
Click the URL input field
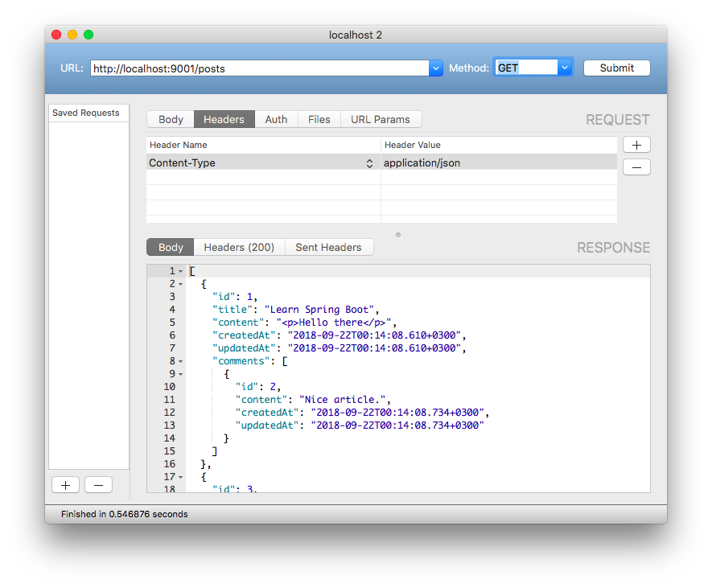point(260,68)
